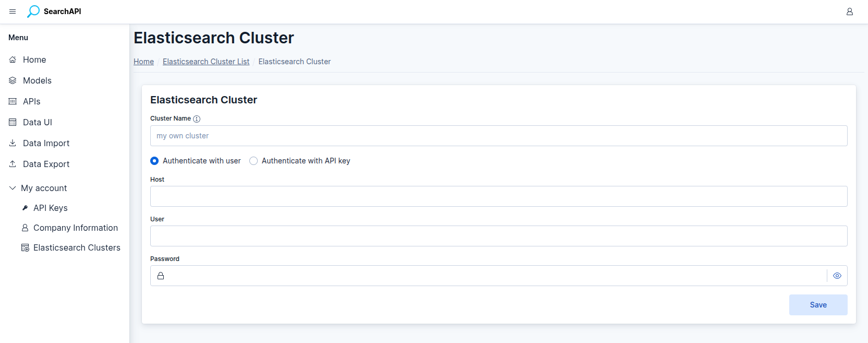
Task: Follow the Elasticsearch Cluster List breadcrumb link
Action: 206,62
